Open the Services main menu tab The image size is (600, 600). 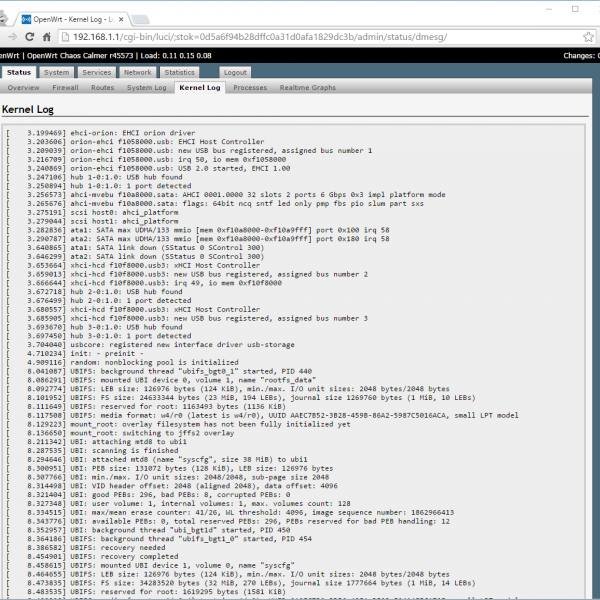97,72
